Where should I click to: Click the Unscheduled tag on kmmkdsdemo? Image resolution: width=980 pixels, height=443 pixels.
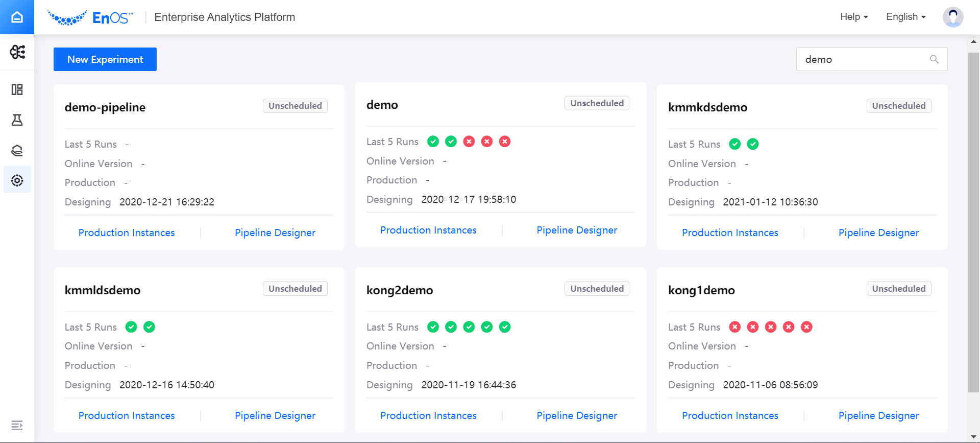coord(899,106)
